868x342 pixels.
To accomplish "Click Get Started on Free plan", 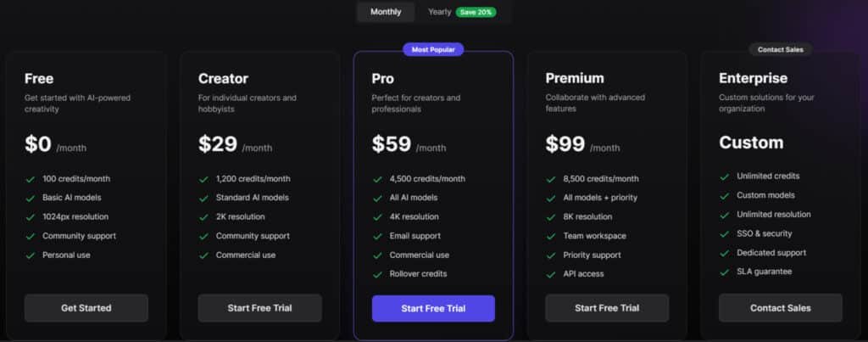I will [86, 308].
